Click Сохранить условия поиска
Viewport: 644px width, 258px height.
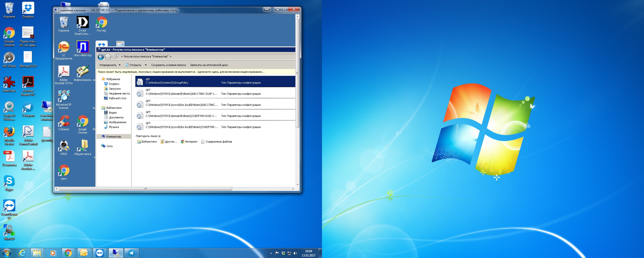pos(168,65)
